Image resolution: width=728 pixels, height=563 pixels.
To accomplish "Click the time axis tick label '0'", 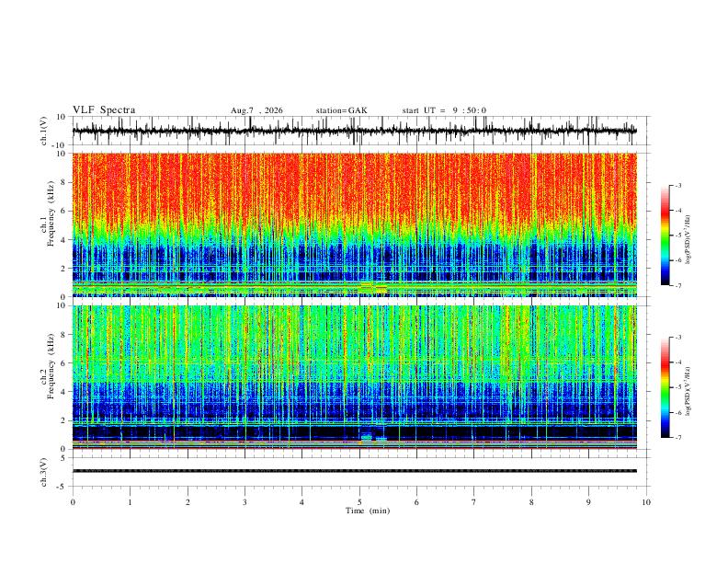I will pos(73,502).
